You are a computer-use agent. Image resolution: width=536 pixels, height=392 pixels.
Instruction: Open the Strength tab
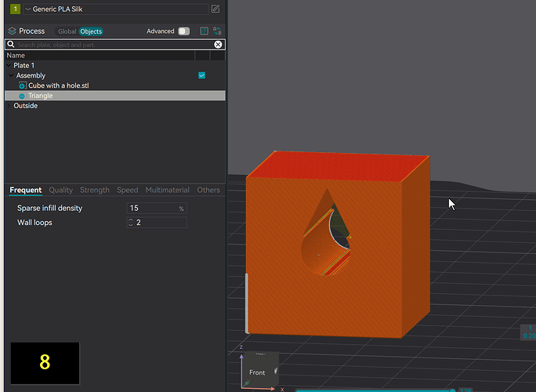coord(95,190)
